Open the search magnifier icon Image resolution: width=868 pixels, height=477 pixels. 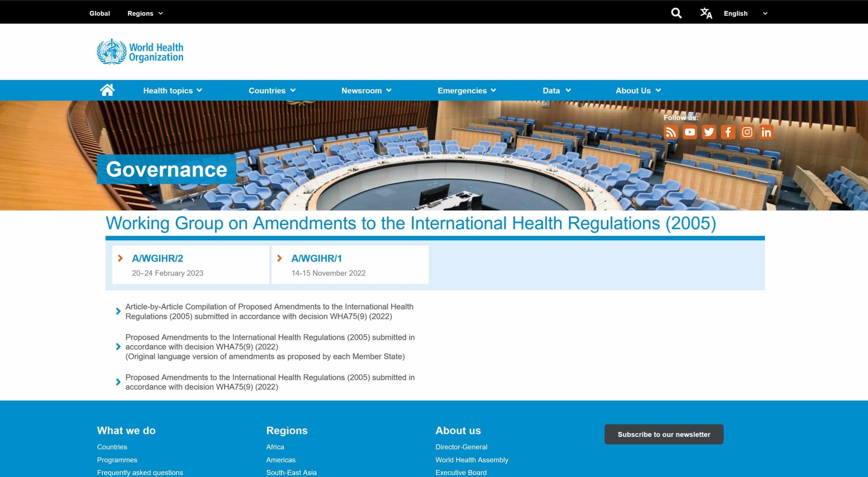(676, 13)
